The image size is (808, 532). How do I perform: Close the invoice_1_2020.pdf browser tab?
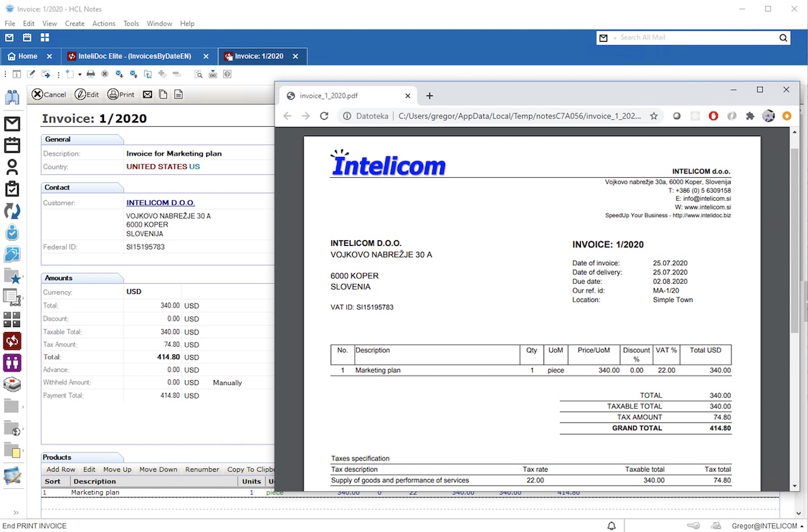[x=408, y=96]
